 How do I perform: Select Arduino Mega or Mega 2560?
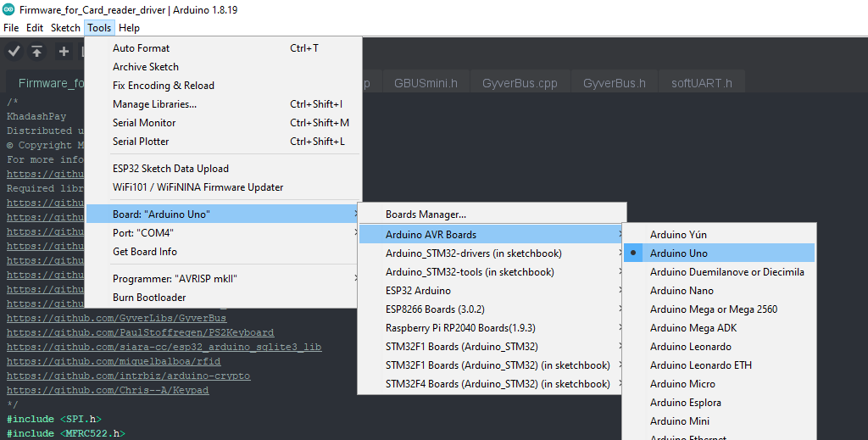(x=719, y=309)
